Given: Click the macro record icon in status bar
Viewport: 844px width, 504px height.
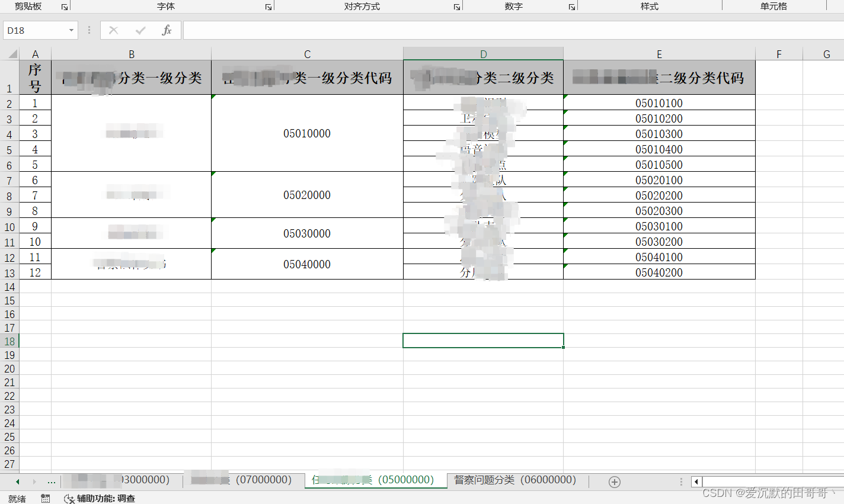Looking at the screenshot, I should click(x=46, y=498).
